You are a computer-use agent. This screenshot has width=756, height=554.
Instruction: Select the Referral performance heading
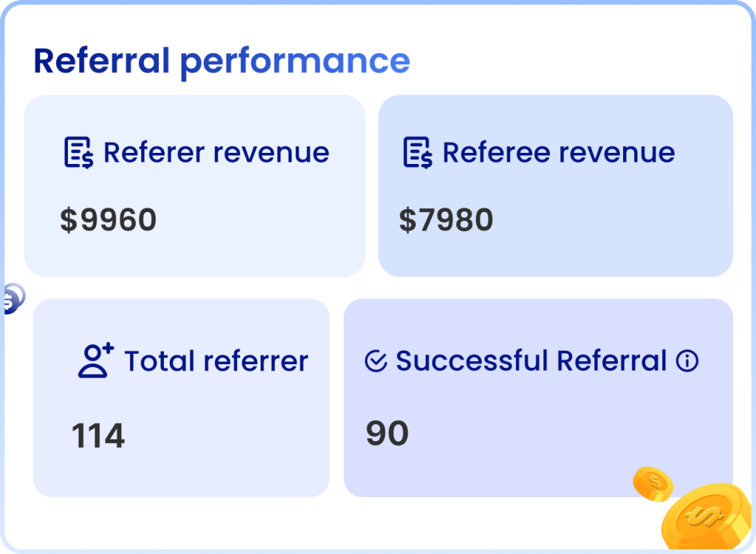[221, 61]
